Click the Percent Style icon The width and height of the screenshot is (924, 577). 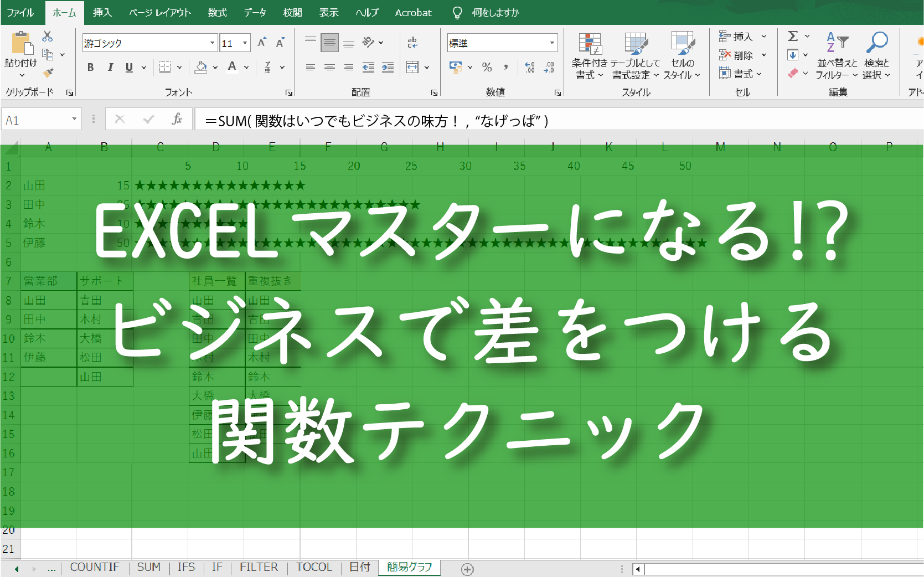click(x=487, y=68)
